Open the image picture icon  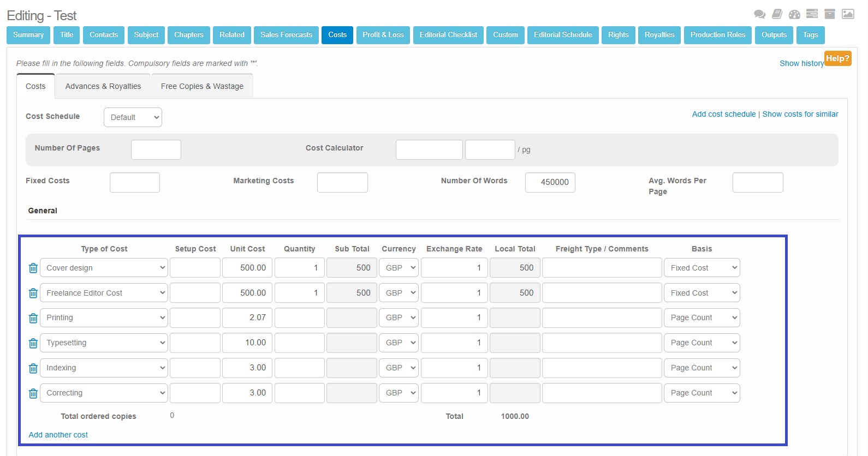(x=848, y=14)
